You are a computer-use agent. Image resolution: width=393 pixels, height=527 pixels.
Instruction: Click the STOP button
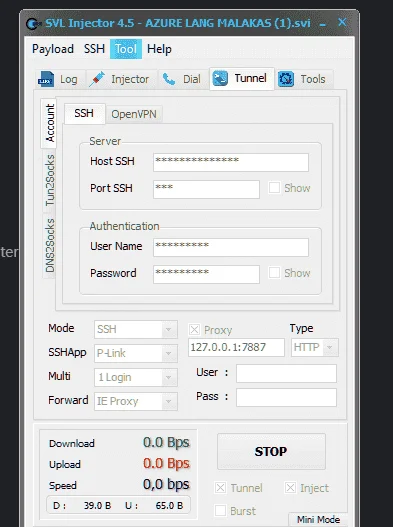(x=271, y=451)
